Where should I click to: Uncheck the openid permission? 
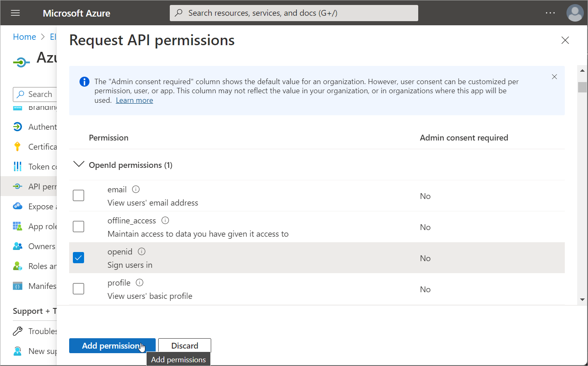tap(78, 257)
